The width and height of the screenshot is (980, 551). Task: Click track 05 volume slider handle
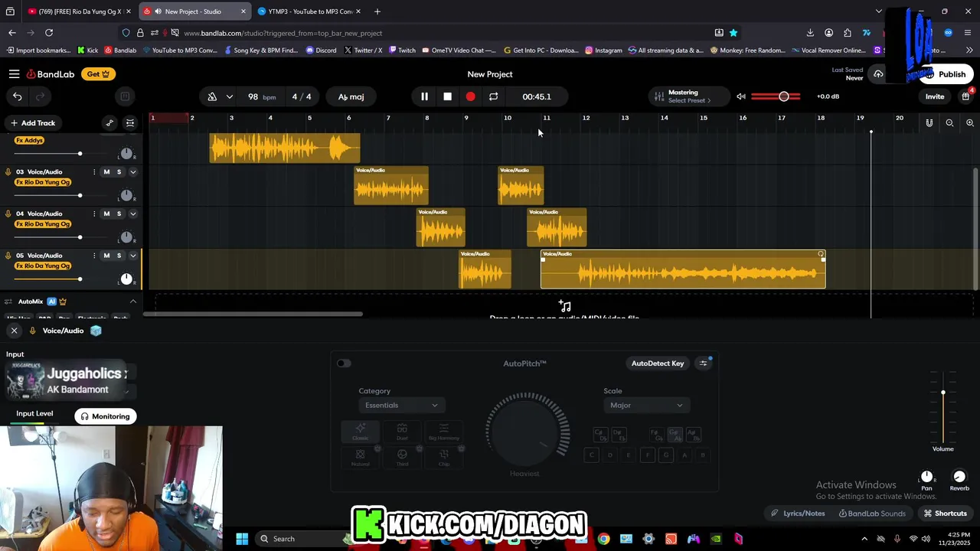pyautogui.click(x=80, y=279)
